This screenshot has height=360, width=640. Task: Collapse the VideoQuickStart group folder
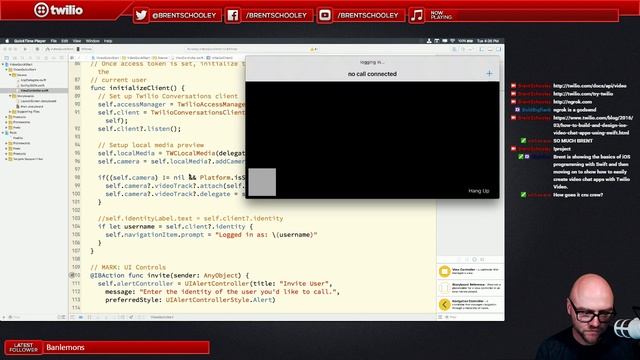click(7, 70)
